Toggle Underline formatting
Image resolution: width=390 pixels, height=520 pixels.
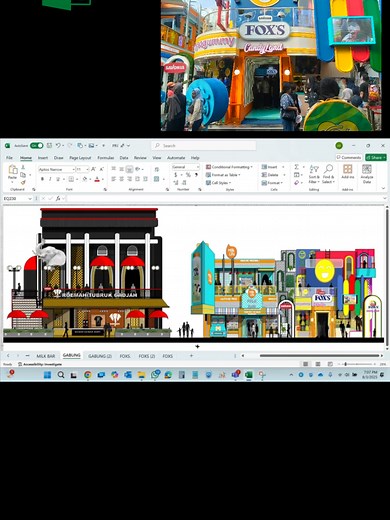[58, 179]
